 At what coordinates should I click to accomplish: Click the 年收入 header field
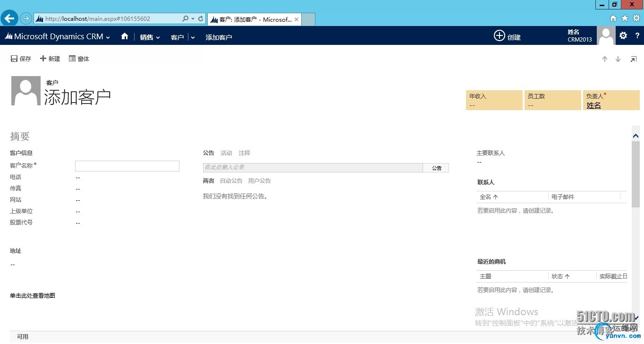[x=494, y=100]
